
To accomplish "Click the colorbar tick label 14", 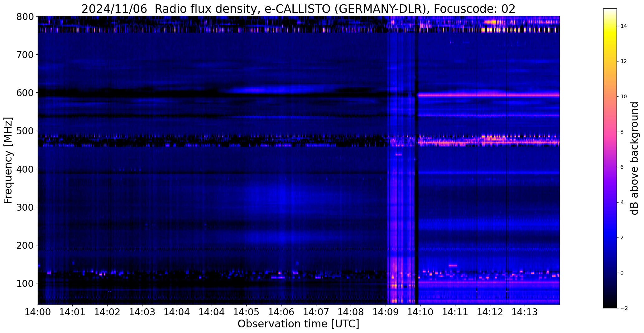I will tap(624, 26).
